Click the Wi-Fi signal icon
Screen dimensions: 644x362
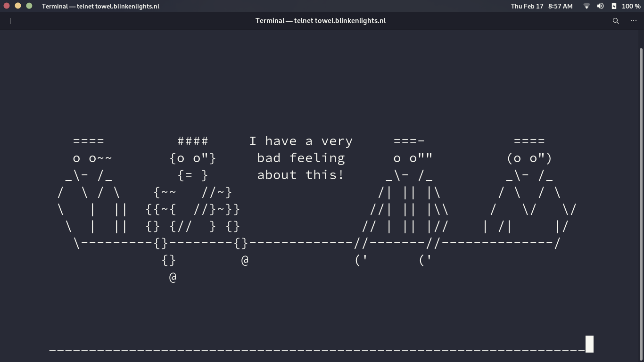[586, 6]
